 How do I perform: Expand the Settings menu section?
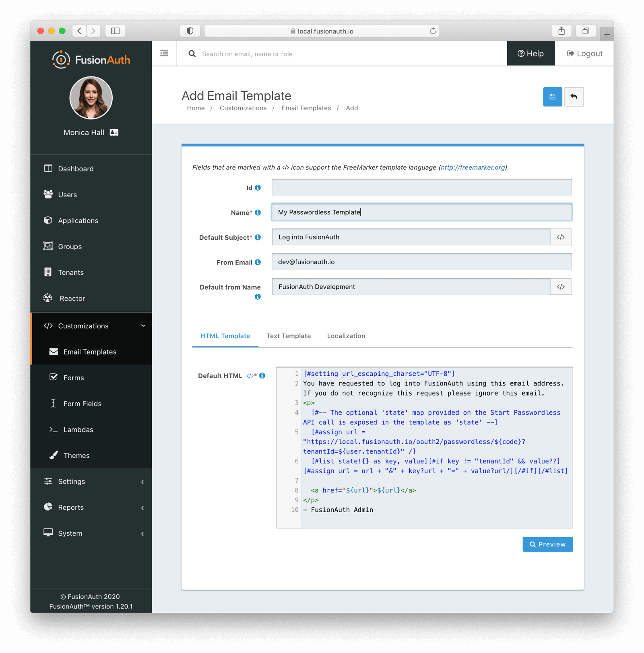coord(91,481)
